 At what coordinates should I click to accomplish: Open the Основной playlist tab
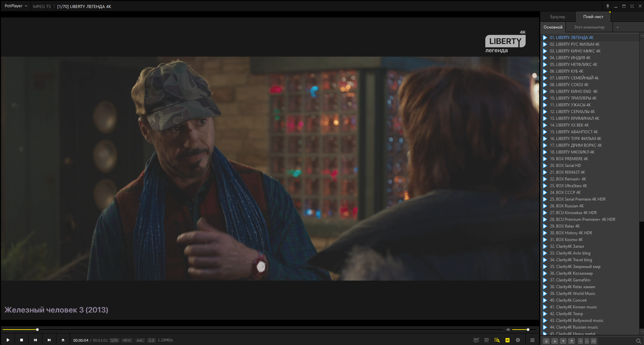[553, 27]
